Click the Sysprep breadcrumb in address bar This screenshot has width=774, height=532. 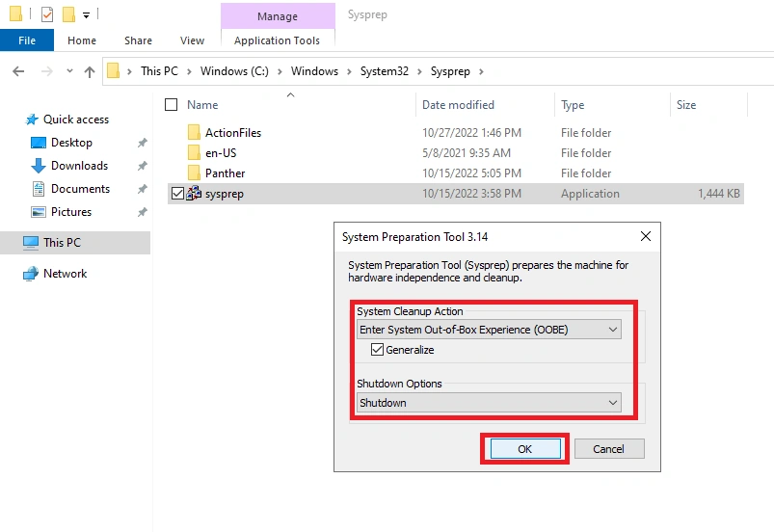pos(450,71)
